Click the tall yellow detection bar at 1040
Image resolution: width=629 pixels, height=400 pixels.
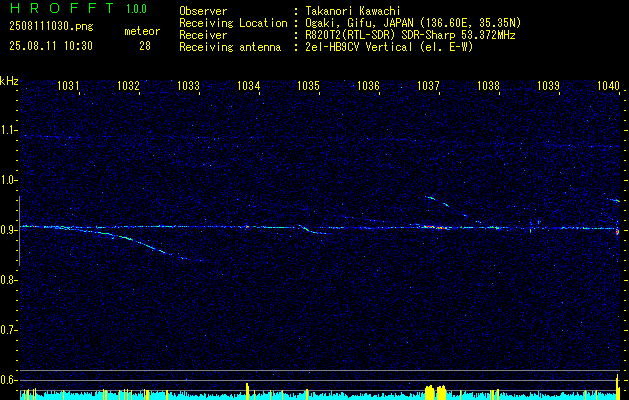618,387
